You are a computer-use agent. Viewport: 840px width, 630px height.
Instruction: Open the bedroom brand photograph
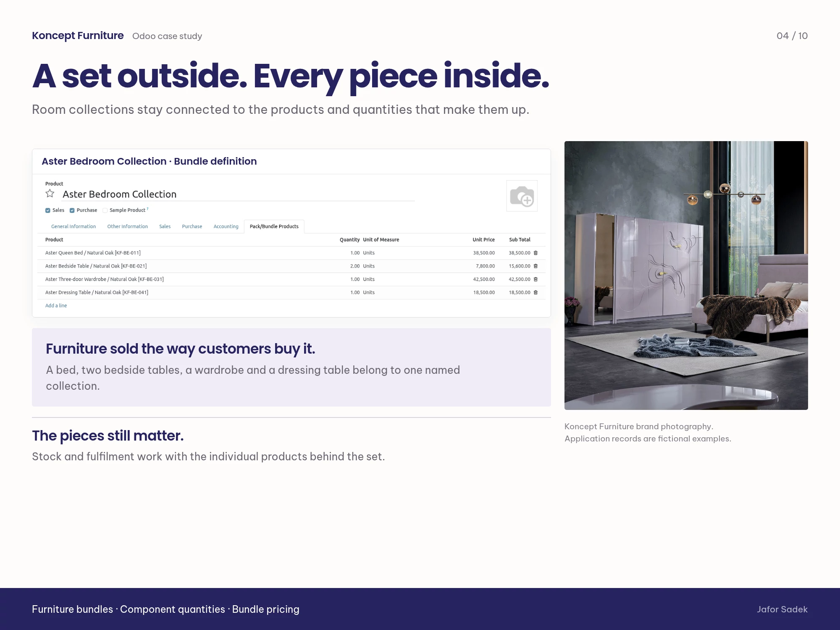click(686, 276)
